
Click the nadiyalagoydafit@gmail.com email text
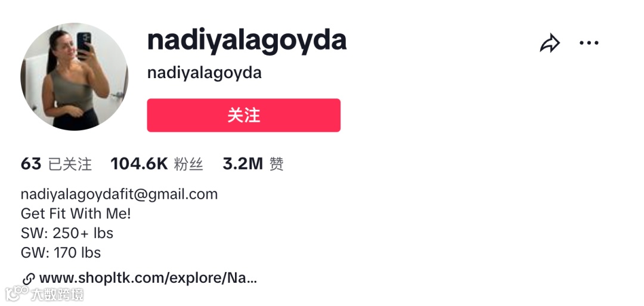click(x=119, y=194)
